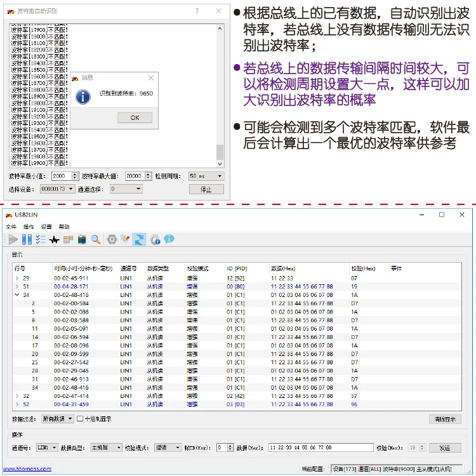Viewport: 476px width, 476px height.
Task: Click the blue info icon in message dialog
Action: (x=83, y=97)
